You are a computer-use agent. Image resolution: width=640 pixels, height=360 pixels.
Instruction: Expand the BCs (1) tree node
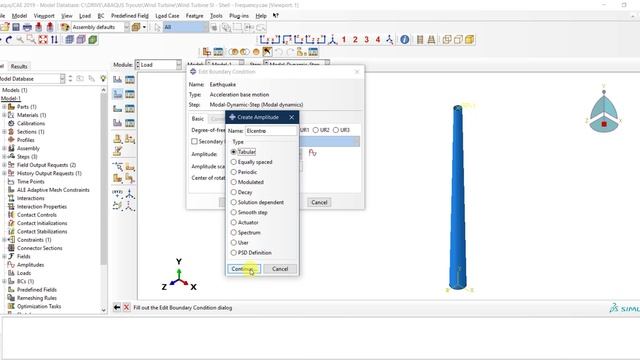(4, 281)
